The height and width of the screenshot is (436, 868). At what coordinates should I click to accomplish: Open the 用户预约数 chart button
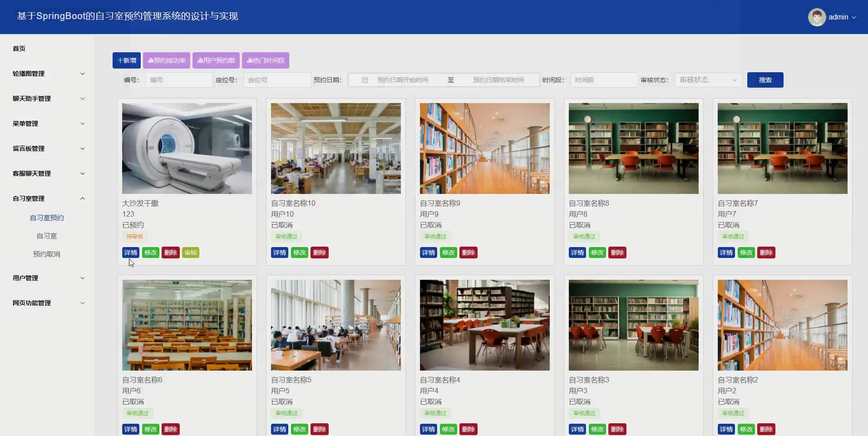[216, 60]
